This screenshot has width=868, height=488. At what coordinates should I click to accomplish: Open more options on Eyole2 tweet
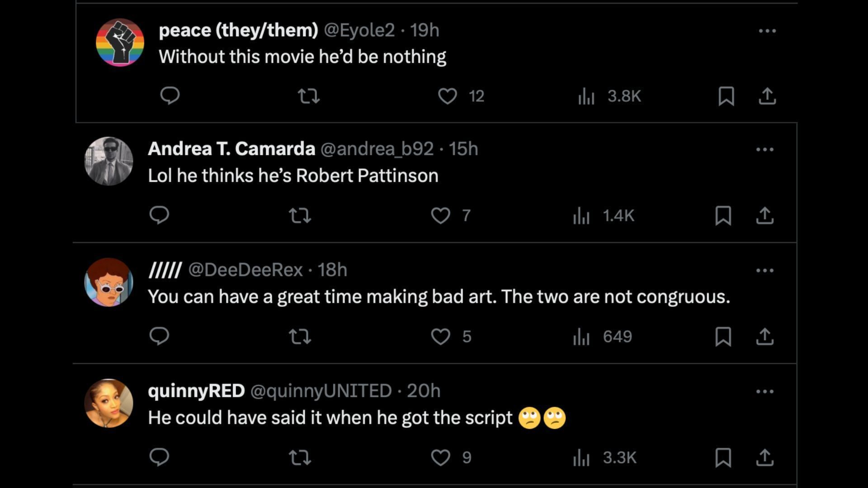(x=767, y=31)
